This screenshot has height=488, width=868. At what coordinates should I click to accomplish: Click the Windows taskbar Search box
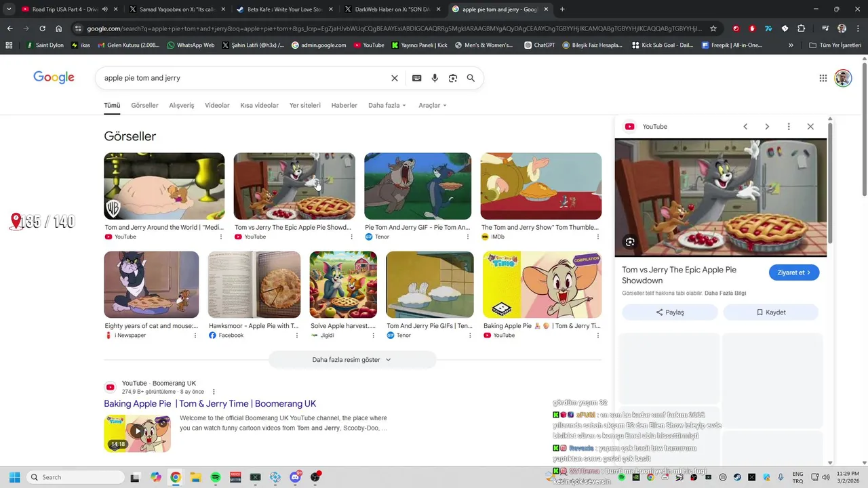tap(76, 477)
